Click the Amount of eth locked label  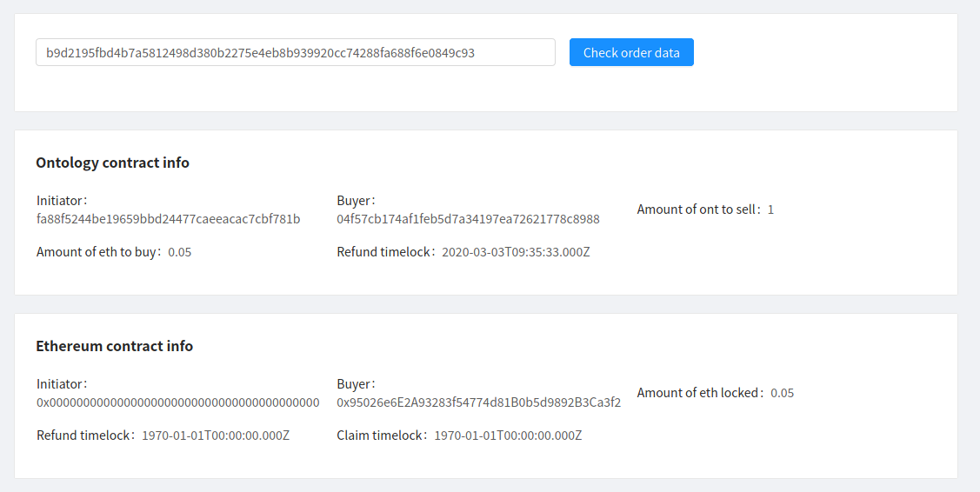[700, 393]
